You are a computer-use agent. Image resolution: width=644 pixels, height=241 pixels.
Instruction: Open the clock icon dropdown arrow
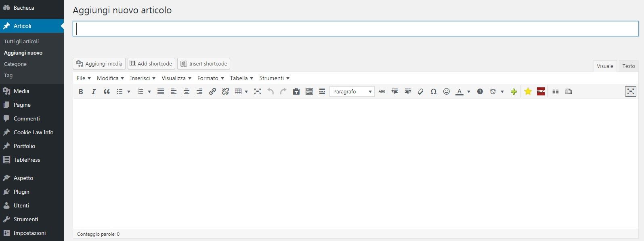click(502, 91)
